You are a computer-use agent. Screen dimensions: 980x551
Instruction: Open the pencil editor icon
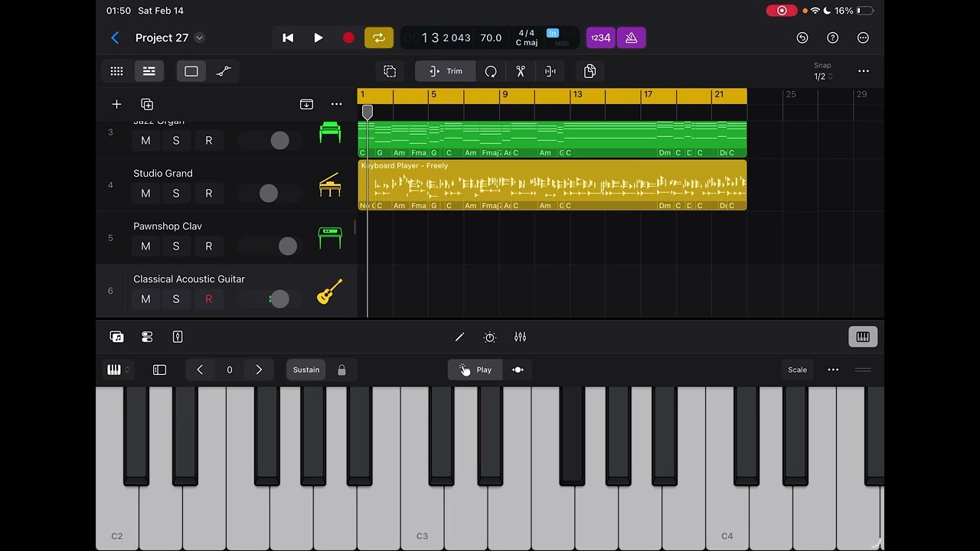(x=459, y=337)
